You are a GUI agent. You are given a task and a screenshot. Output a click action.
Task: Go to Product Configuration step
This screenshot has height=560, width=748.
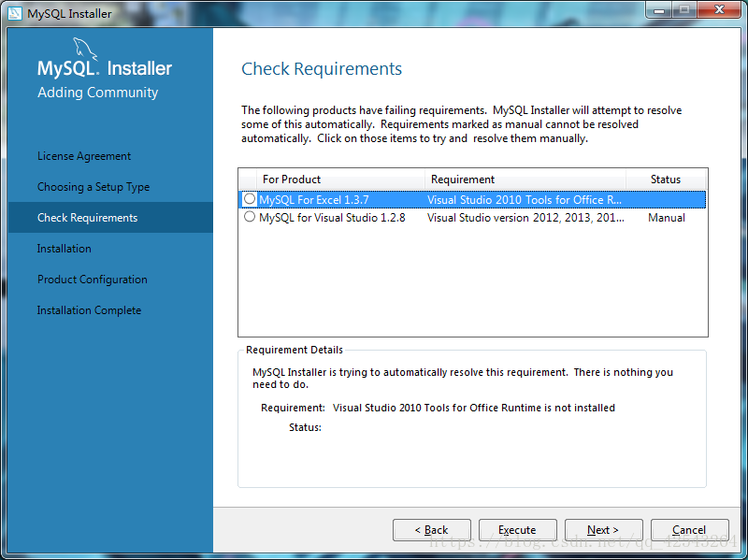click(92, 279)
